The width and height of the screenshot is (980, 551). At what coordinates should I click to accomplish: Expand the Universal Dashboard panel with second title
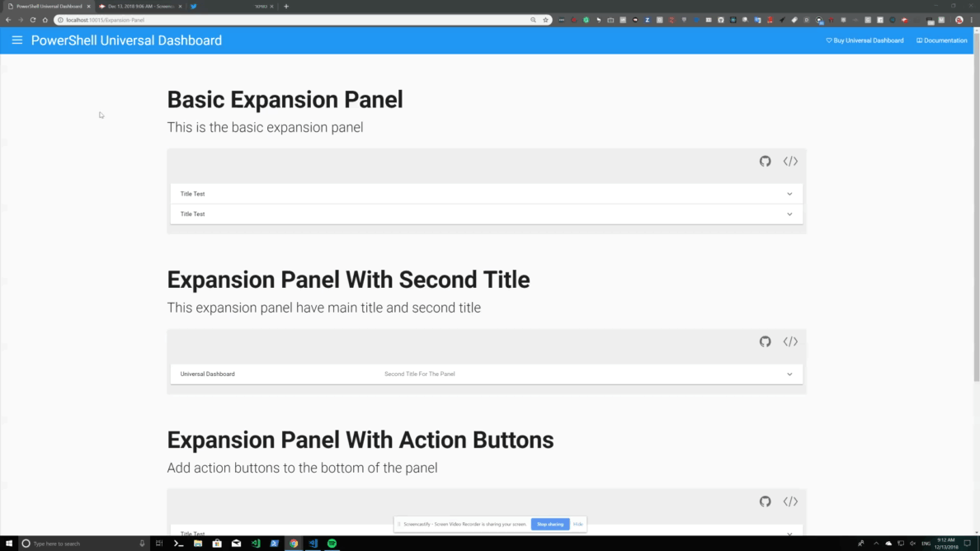(486, 373)
